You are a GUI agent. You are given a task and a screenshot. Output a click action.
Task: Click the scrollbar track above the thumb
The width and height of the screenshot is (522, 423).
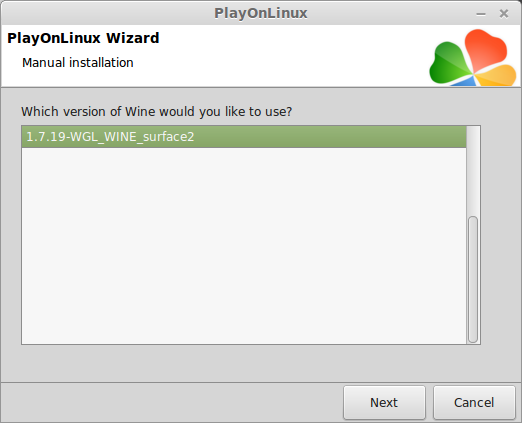click(473, 171)
